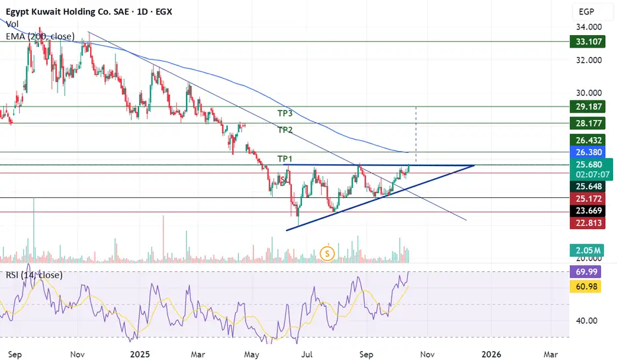
Task: Click the 2026 label on time axis
Action: tap(491, 355)
